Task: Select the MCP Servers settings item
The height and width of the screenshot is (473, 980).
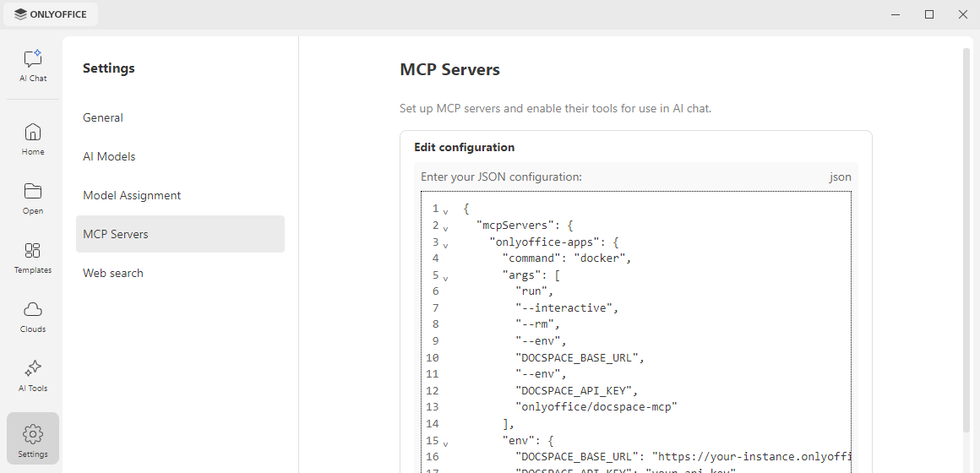Action: 180,234
